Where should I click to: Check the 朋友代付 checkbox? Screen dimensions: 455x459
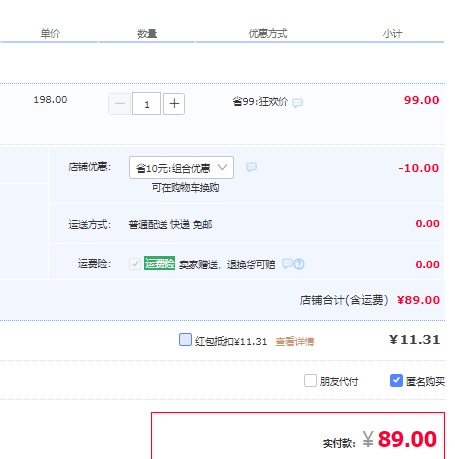tap(310, 380)
